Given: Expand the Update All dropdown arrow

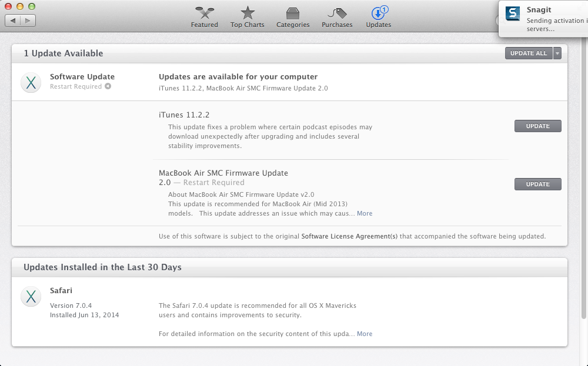Looking at the screenshot, I should coord(557,53).
